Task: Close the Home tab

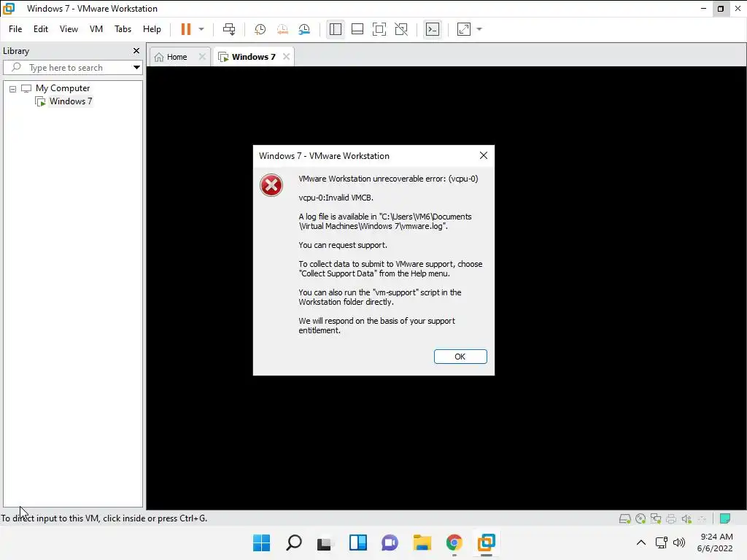Action: point(202,57)
